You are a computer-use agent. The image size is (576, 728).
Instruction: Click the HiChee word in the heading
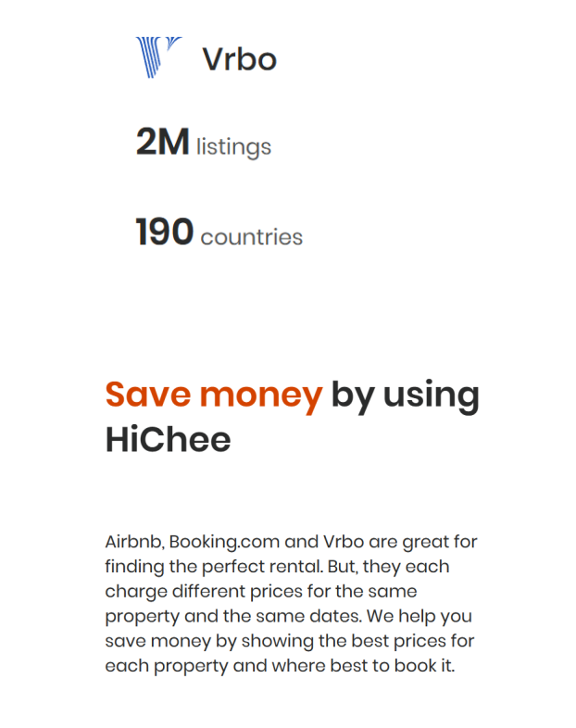tap(168, 439)
